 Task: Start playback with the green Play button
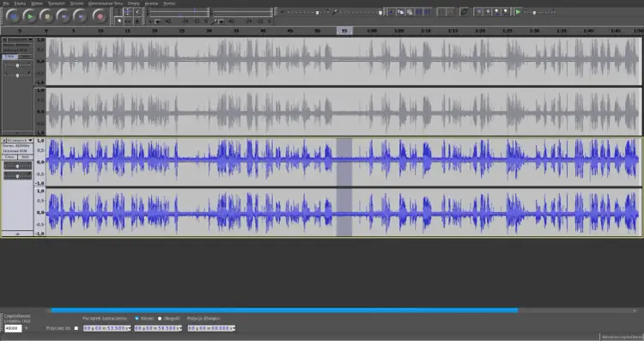click(30, 16)
